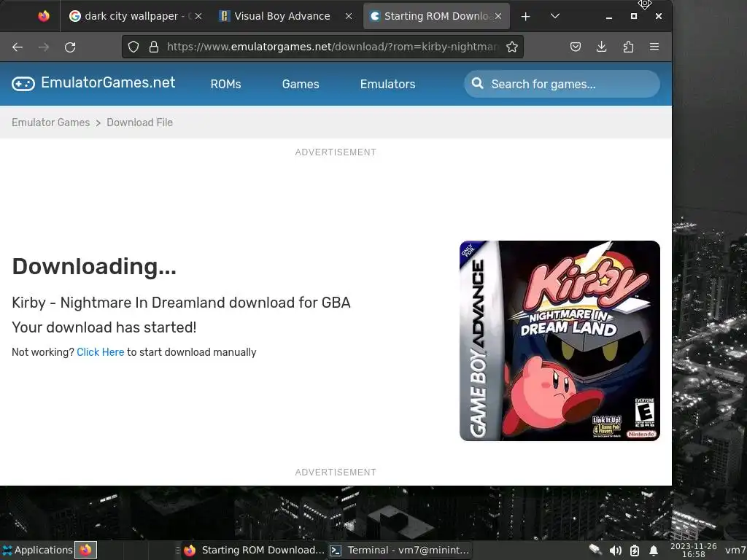This screenshot has height=560, width=747.
Task: Reload the current page
Action: coord(70,47)
